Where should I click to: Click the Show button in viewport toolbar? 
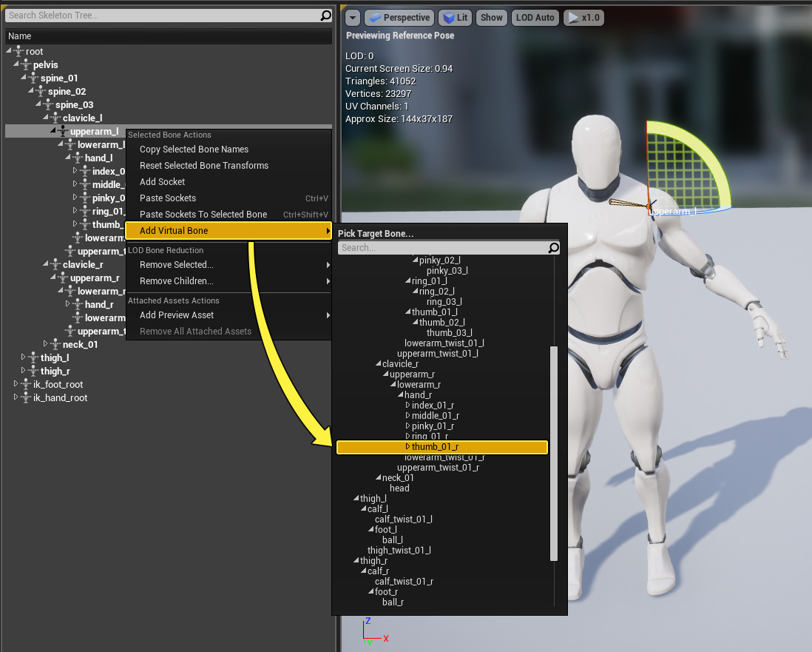(491, 18)
